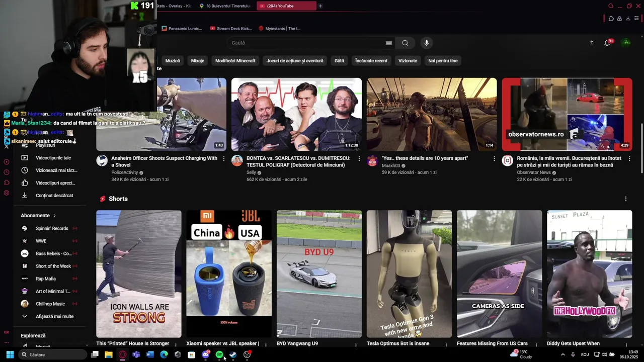Open Opera GX extensions cube icon
Screen dimensions: 644x362
click(x=611, y=19)
